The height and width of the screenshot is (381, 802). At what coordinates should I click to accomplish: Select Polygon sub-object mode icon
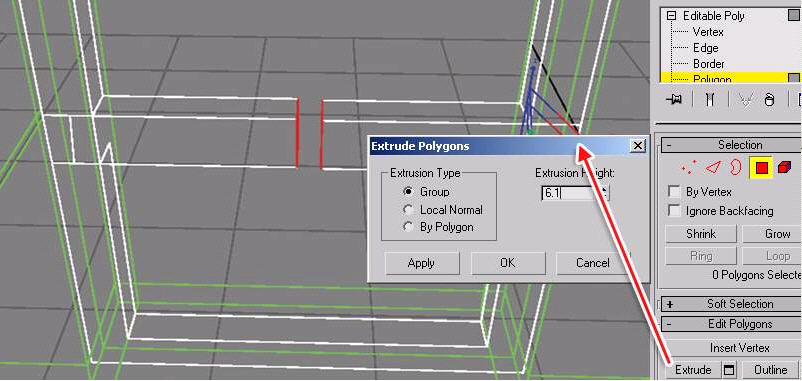pos(761,167)
